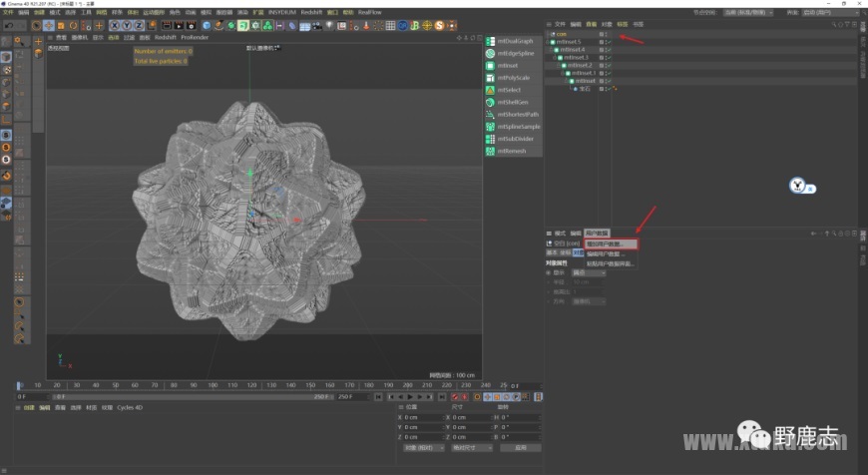The image size is (868, 475).
Task: Toggle enable checkmark for 宝石 object
Action: pos(609,89)
